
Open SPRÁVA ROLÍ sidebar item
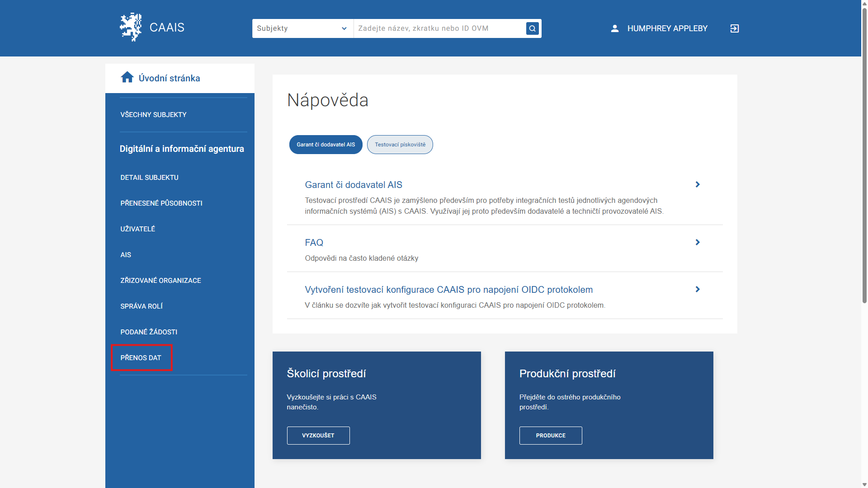coord(141,306)
